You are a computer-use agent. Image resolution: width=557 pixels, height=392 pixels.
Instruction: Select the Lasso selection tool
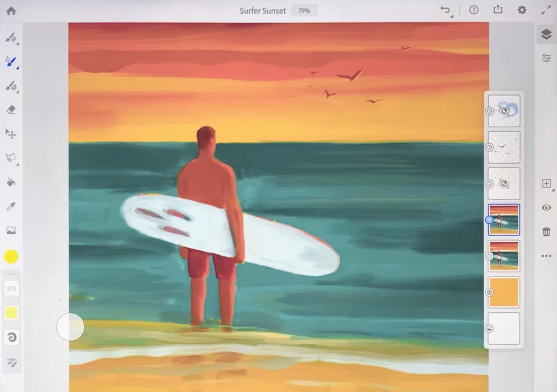11,158
